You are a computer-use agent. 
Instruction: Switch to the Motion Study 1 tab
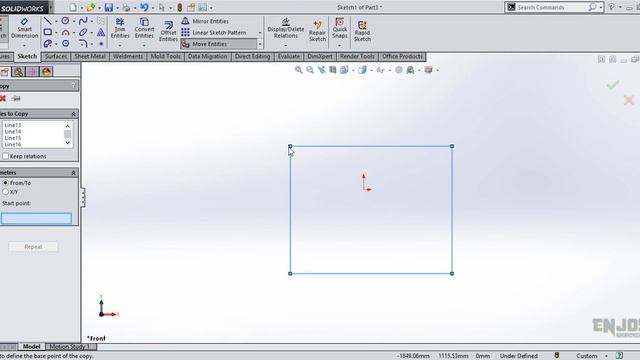point(69,347)
